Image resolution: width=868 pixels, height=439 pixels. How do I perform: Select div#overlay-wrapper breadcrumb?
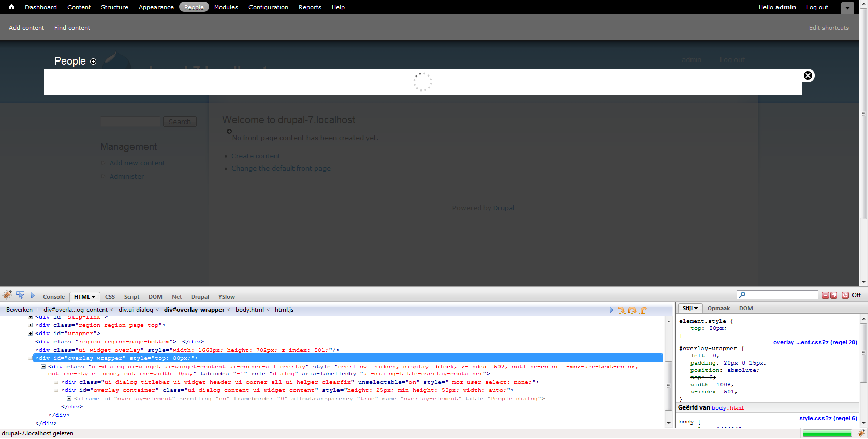[x=194, y=310]
